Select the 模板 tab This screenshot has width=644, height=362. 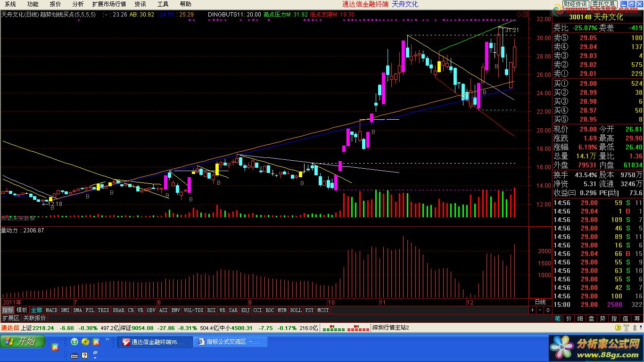(x=22, y=310)
